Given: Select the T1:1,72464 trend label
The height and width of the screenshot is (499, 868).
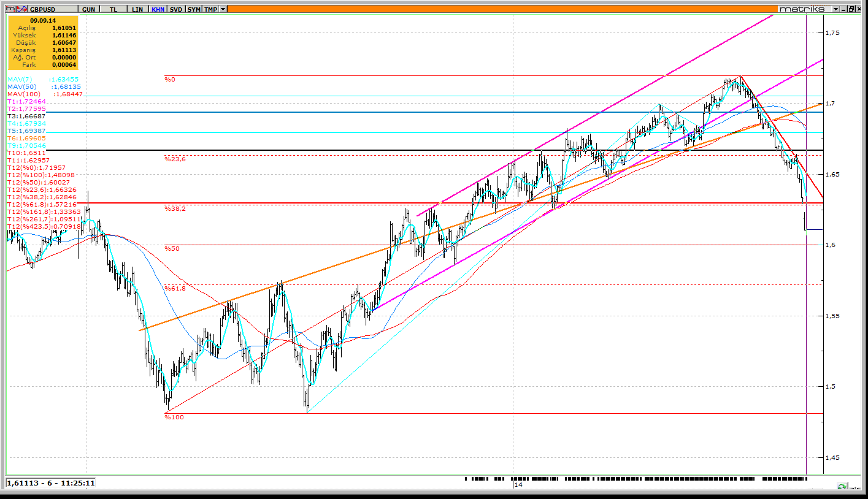Looking at the screenshot, I should click(26, 102).
